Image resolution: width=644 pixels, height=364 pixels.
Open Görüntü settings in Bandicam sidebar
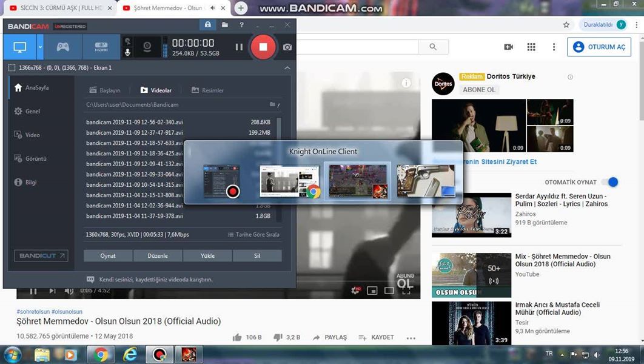(x=30, y=158)
